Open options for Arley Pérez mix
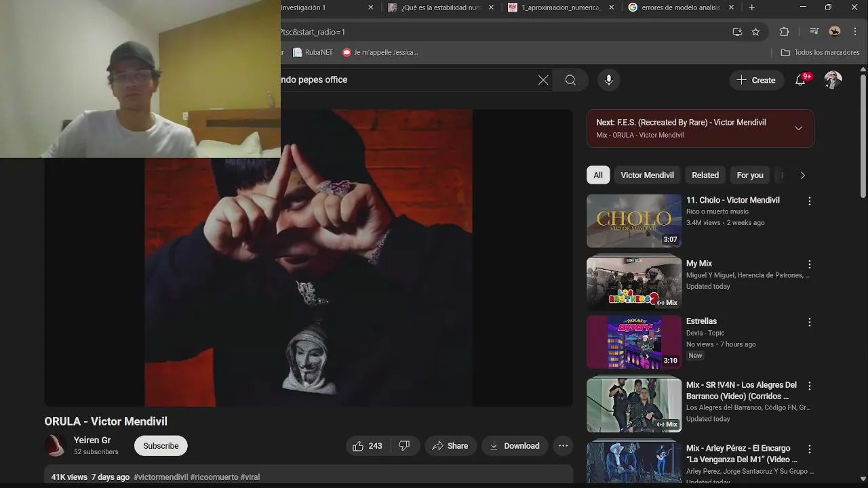 809,449
